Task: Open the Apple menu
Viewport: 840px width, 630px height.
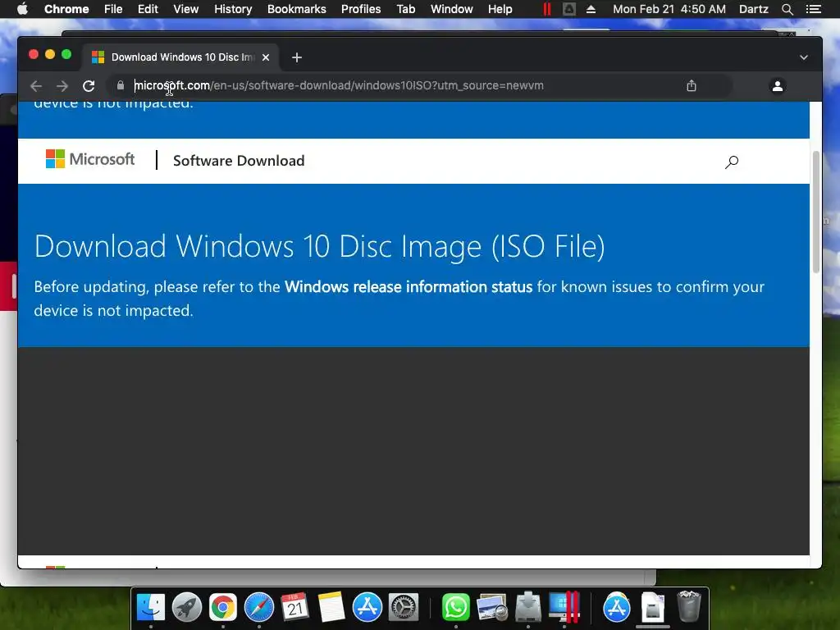Action: [x=22, y=9]
